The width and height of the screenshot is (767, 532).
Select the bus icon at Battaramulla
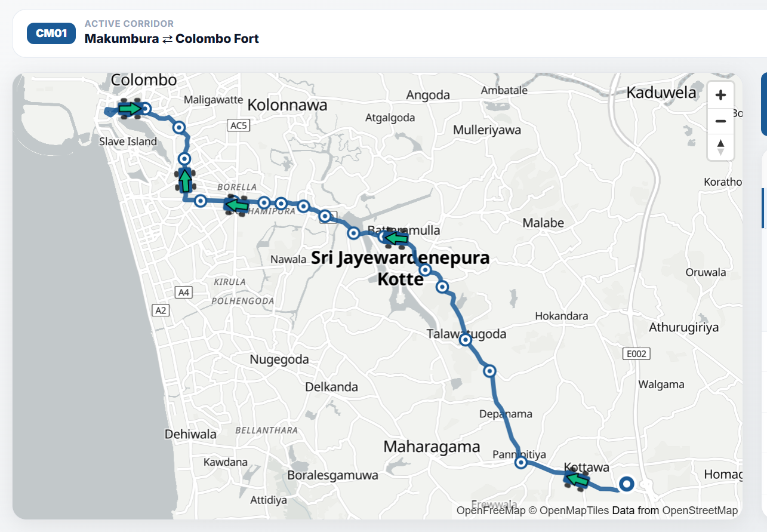point(396,239)
